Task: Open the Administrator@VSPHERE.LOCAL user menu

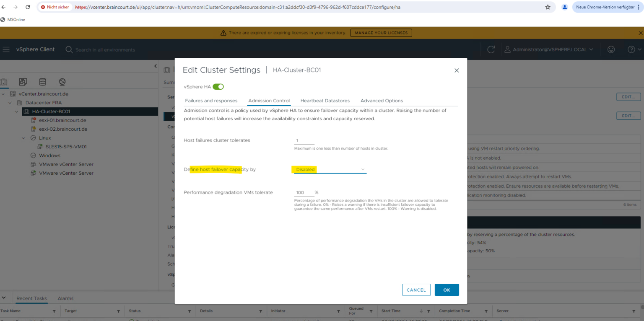Action: tap(549, 49)
